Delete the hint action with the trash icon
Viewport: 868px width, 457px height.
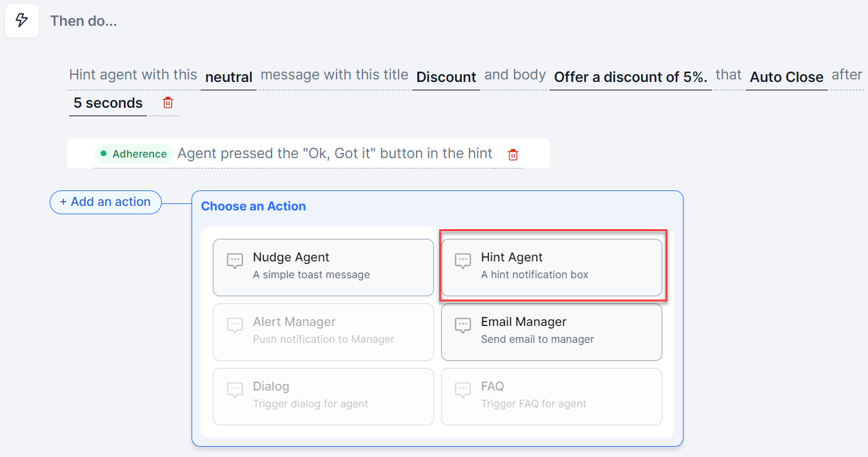point(168,103)
